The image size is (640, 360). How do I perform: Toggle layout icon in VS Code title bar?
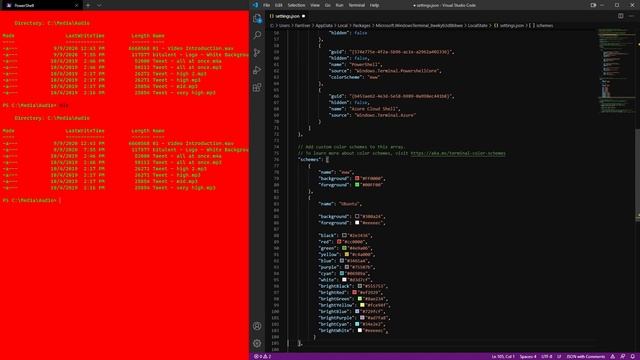(x=593, y=5)
